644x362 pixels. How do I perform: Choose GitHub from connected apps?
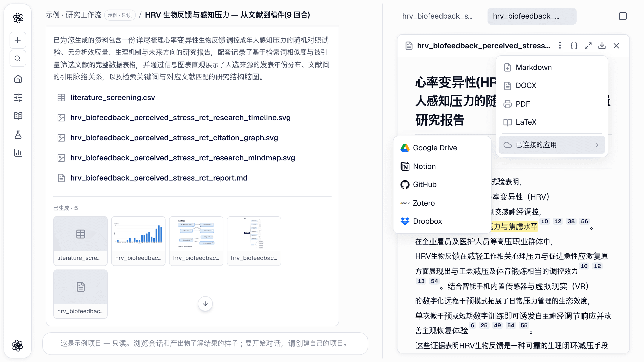coord(442,185)
